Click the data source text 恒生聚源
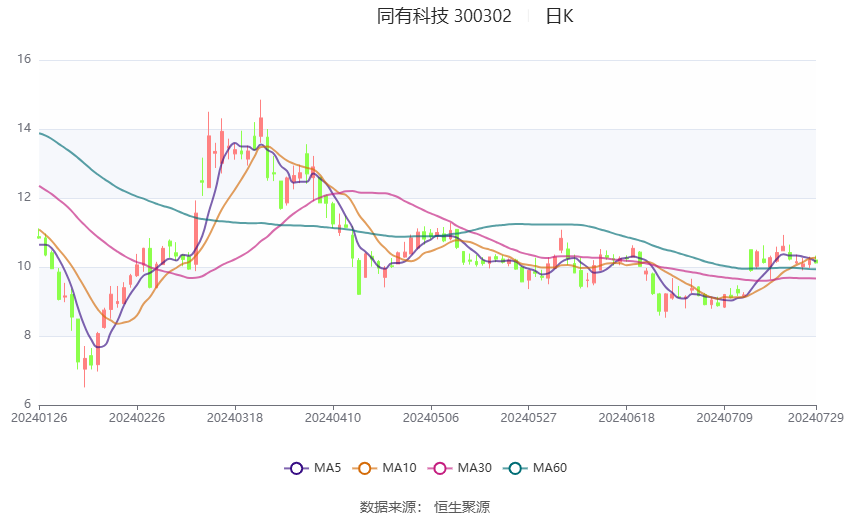Image resolution: width=850 pixels, height=517 pixels. point(462,507)
